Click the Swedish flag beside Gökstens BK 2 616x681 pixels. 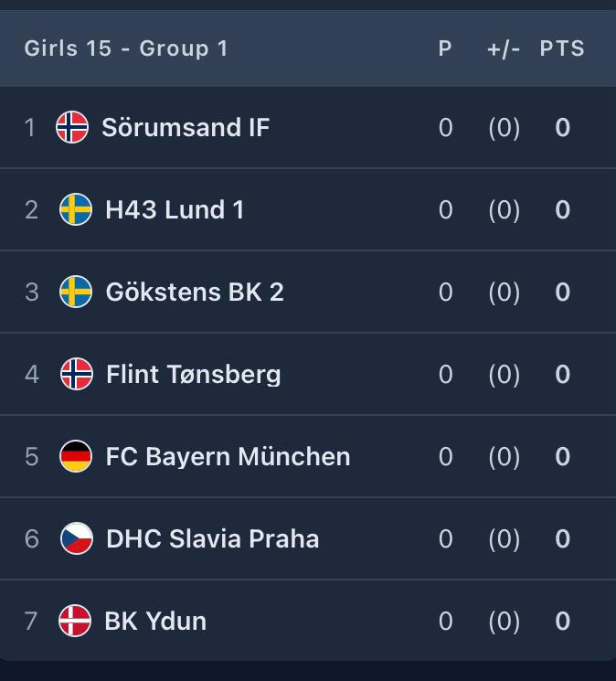tap(76, 292)
